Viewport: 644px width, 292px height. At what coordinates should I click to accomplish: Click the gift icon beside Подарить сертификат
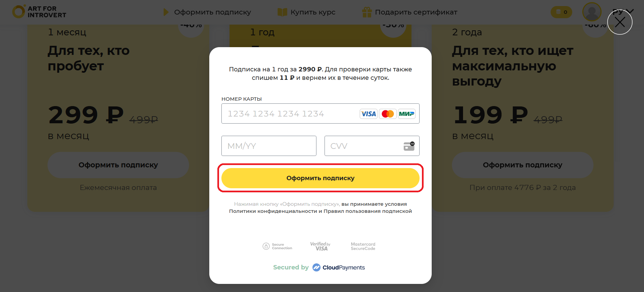(367, 12)
